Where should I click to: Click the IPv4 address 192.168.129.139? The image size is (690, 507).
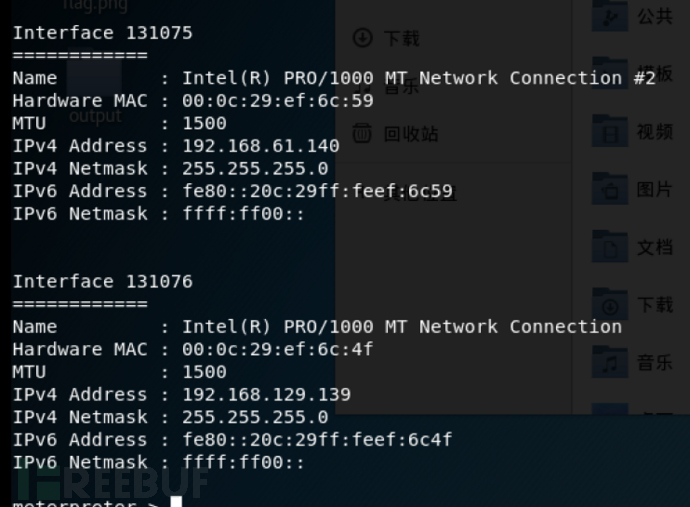coord(266,395)
